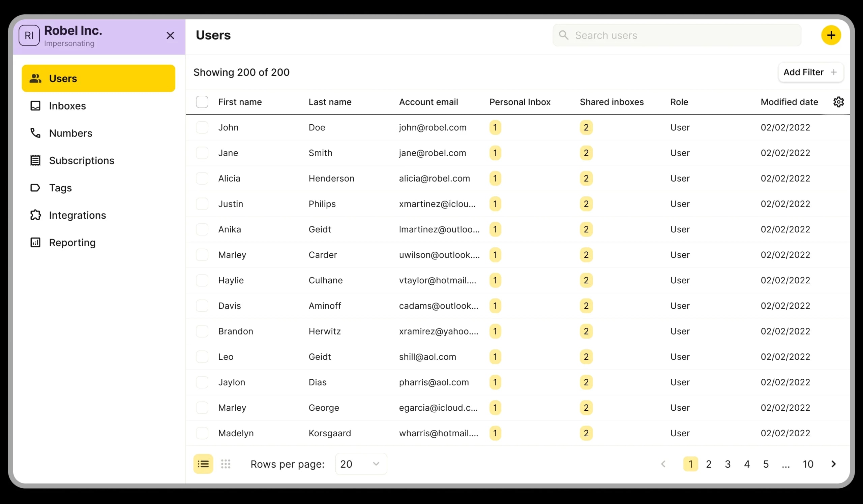The width and height of the screenshot is (863, 504).
Task: Switch to list view layout
Action: point(203,464)
